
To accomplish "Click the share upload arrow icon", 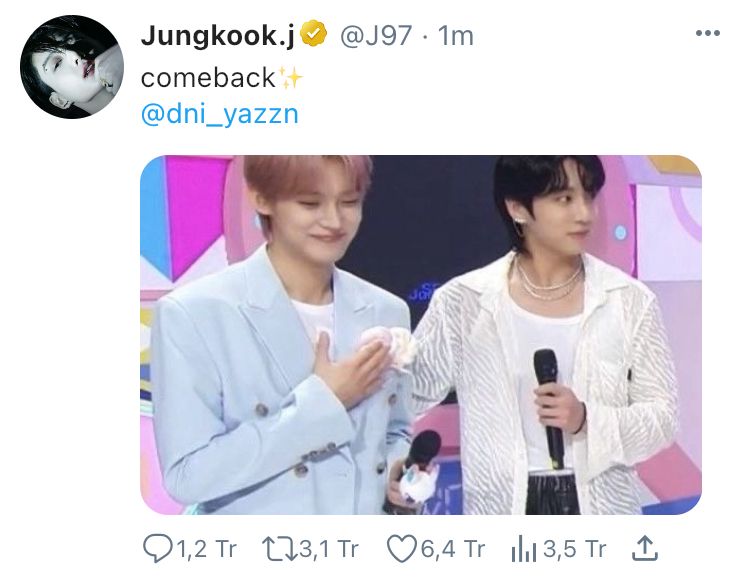I will (644, 548).
